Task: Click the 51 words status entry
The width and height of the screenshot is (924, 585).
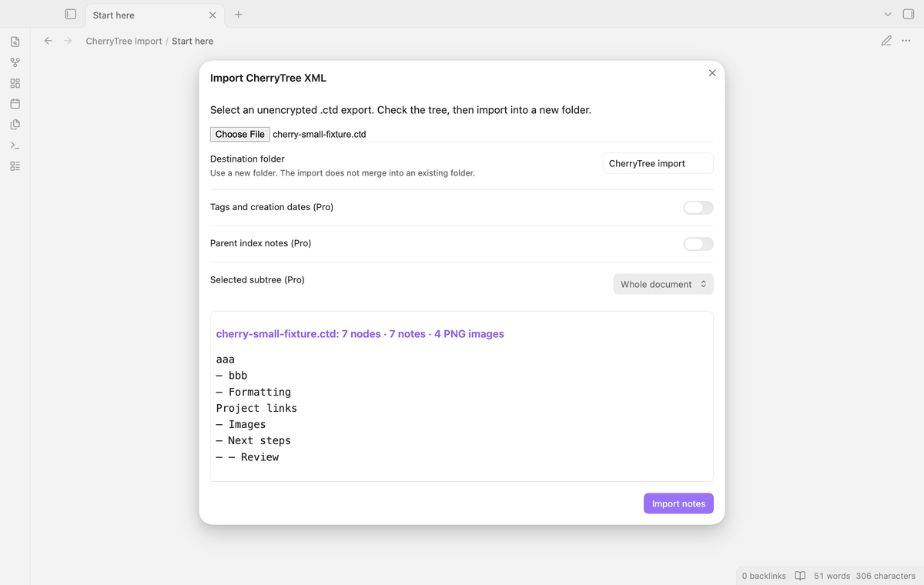Action: 832,576
